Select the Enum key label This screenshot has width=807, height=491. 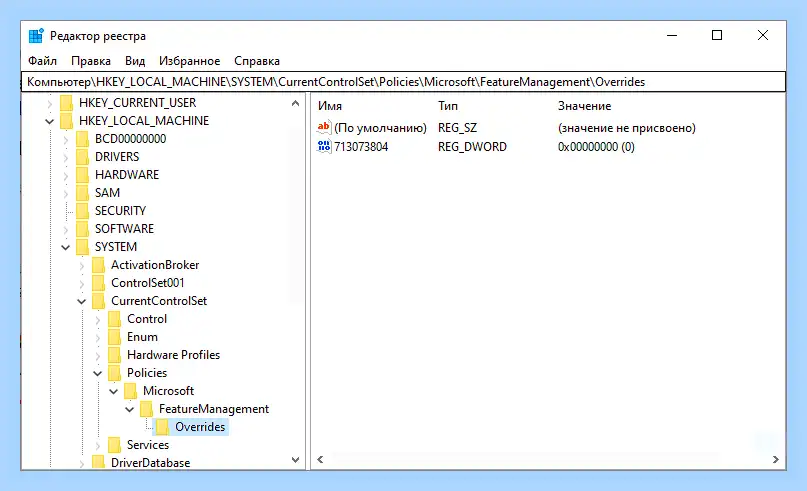[x=142, y=337]
